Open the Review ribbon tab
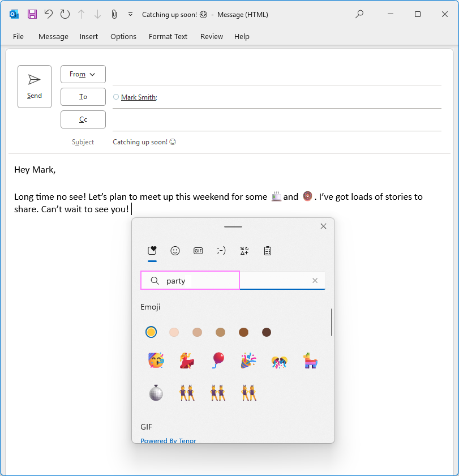This screenshot has height=476, width=459. [212, 36]
